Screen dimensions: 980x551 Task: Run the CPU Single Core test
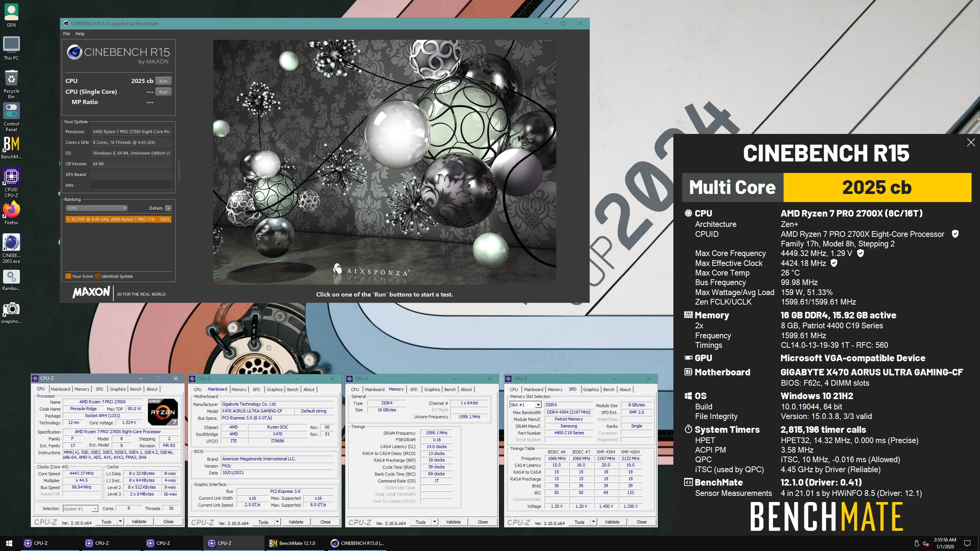[163, 91]
